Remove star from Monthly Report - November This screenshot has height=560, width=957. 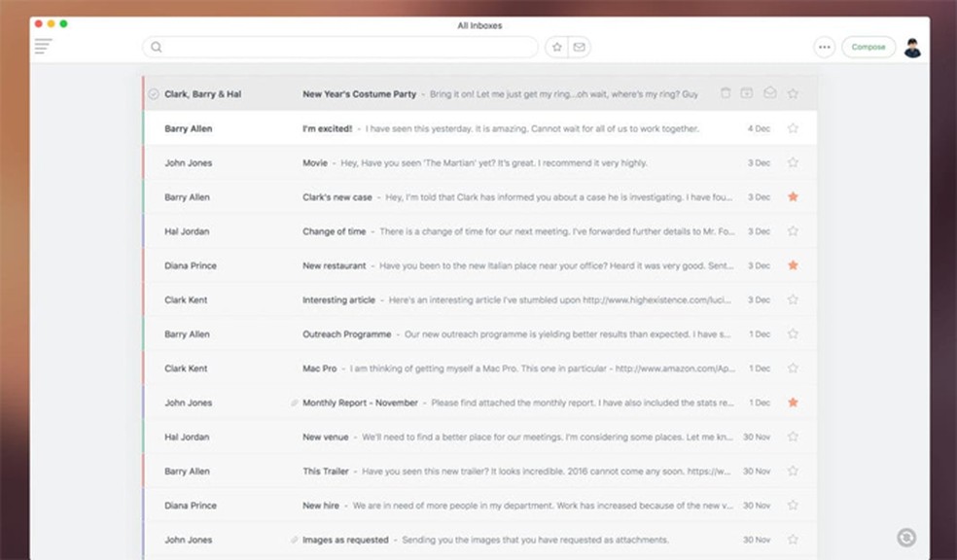793,402
